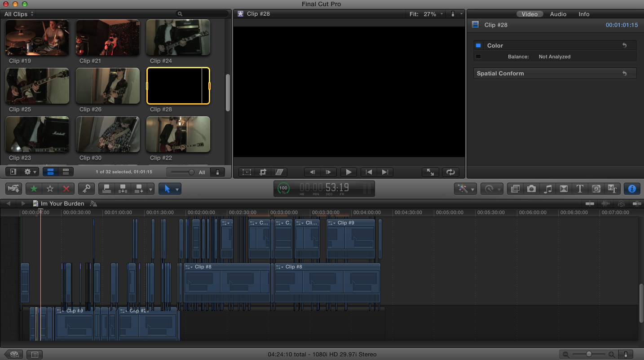Switch to the Info inspector tab
Image resolution: width=644 pixels, height=360 pixels.
pyautogui.click(x=584, y=14)
